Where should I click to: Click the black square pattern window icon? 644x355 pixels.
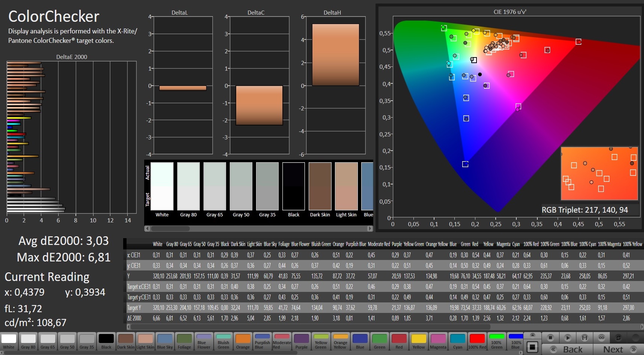[x=532, y=347]
